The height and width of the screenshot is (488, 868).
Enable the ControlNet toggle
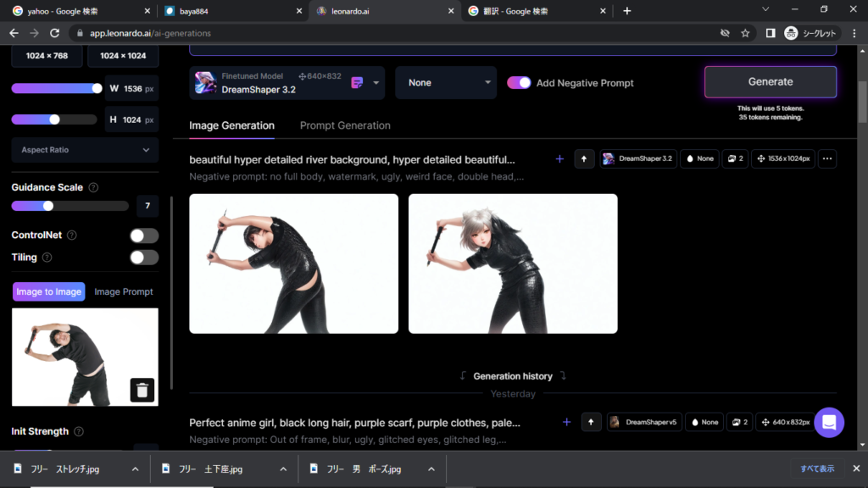coord(143,236)
